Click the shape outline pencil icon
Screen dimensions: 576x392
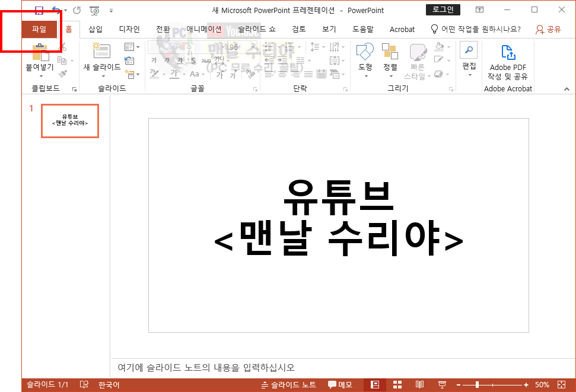tap(438, 59)
